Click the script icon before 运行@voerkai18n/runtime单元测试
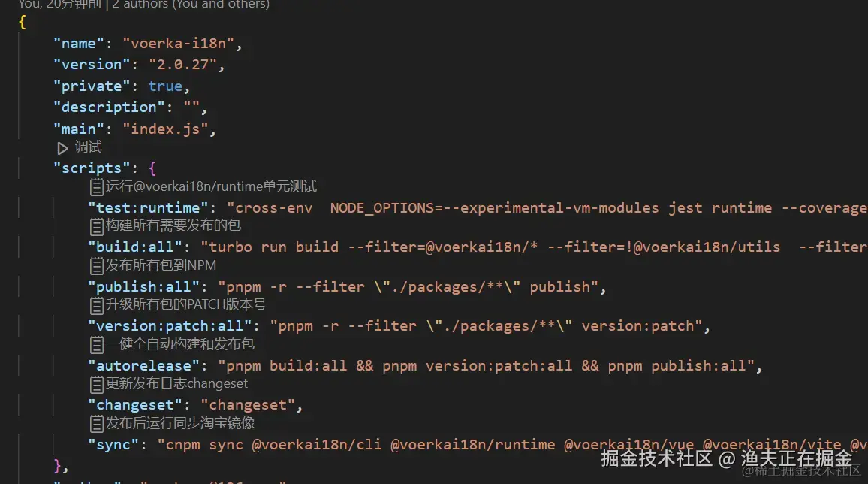 [x=96, y=186]
